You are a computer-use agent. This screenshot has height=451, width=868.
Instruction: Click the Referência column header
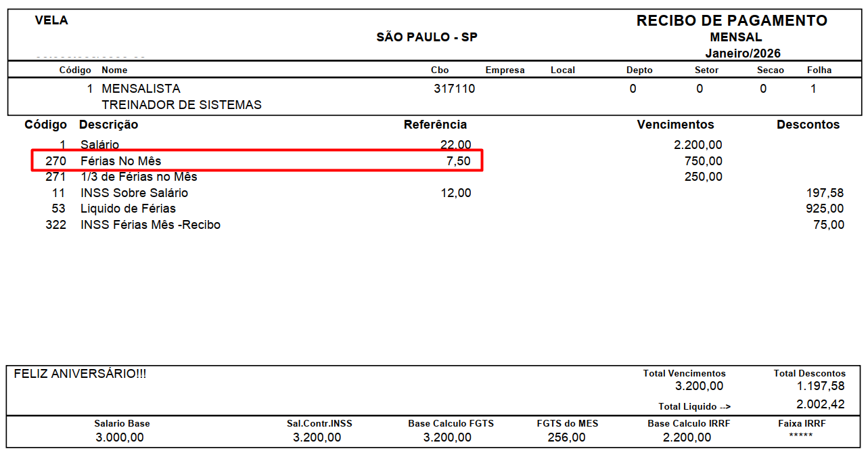pyautogui.click(x=435, y=125)
